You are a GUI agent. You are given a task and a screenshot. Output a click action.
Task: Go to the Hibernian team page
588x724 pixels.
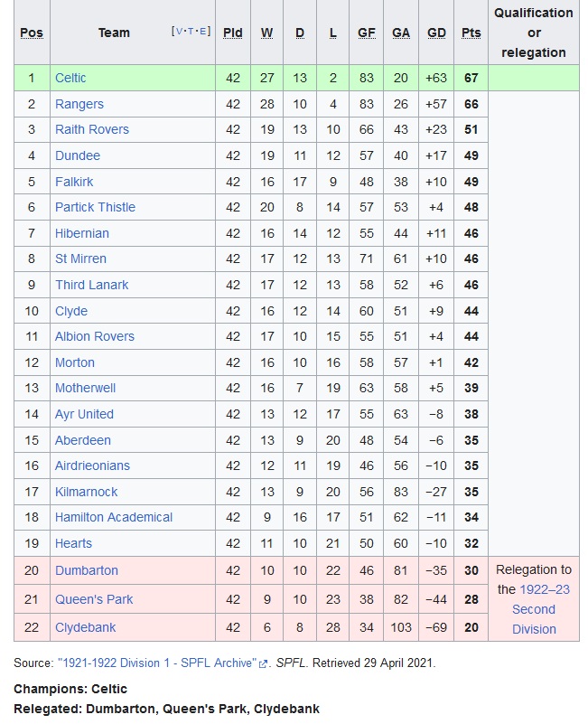click(x=82, y=233)
